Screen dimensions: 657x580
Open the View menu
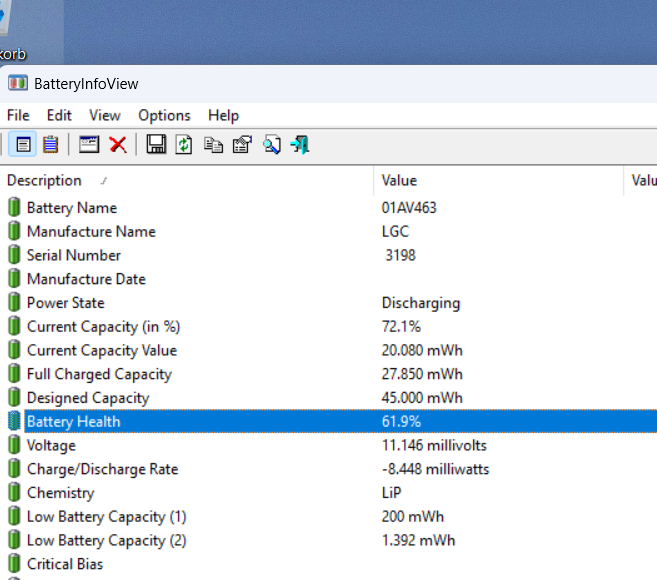pos(105,115)
